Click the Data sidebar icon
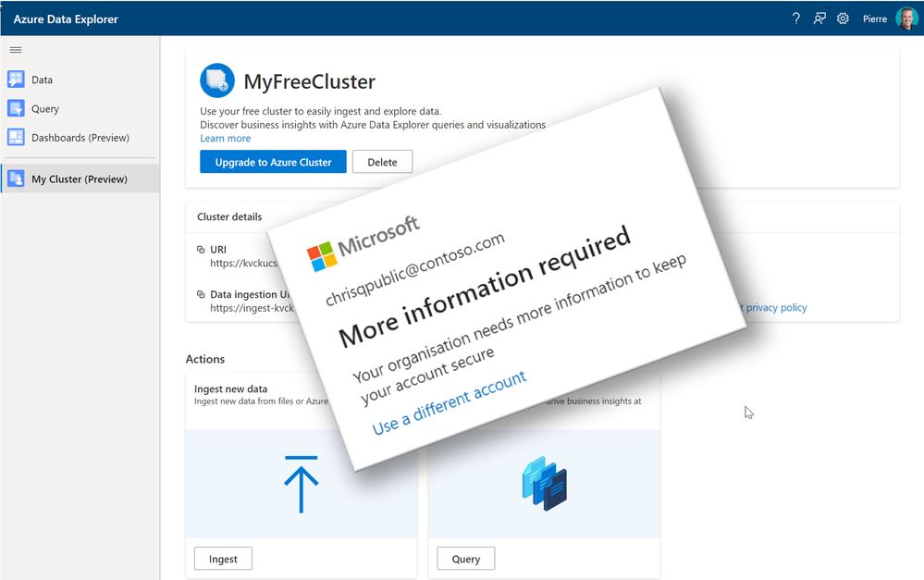The image size is (924, 580). point(16,79)
